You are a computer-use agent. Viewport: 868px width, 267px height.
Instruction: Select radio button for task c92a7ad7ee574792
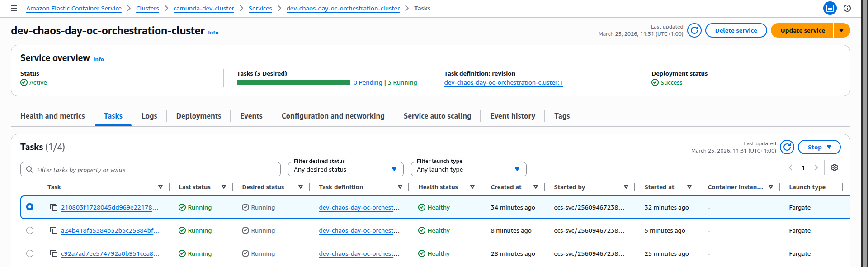point(30,253)
